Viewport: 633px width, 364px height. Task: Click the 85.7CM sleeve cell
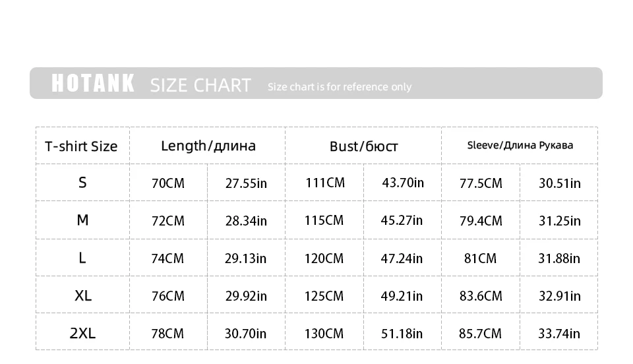480,334
